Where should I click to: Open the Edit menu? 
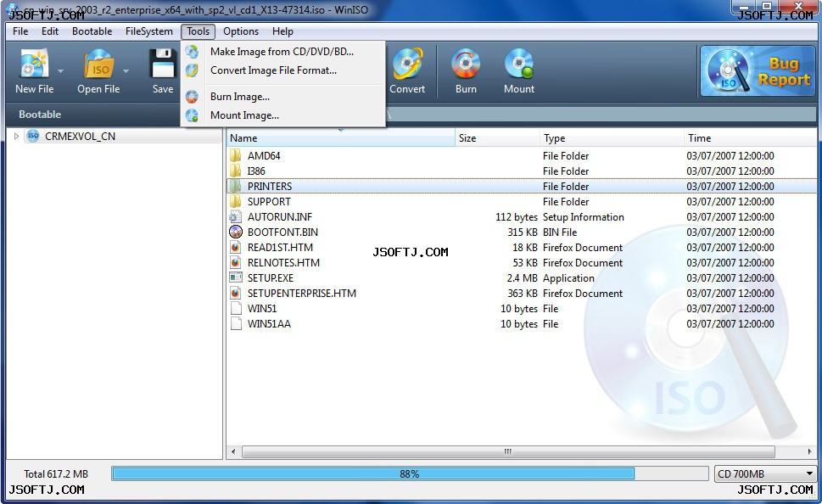tap(50, 31)
